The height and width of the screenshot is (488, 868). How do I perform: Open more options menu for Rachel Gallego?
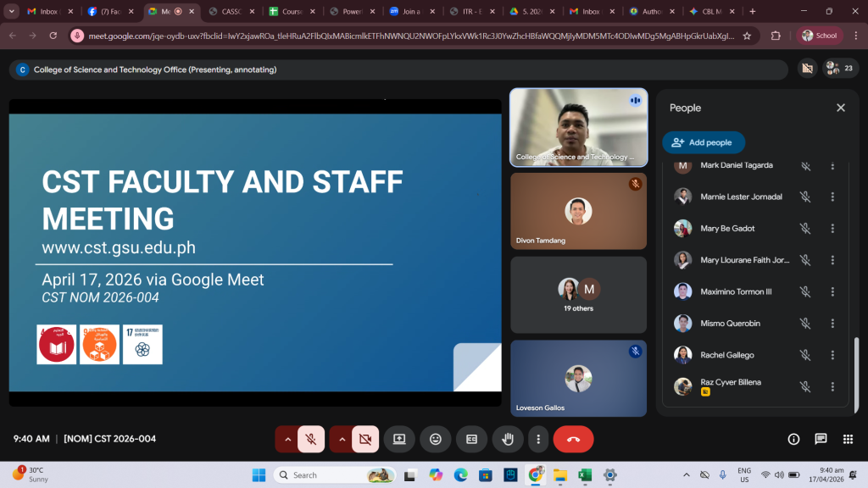click(x=832, y=355)
